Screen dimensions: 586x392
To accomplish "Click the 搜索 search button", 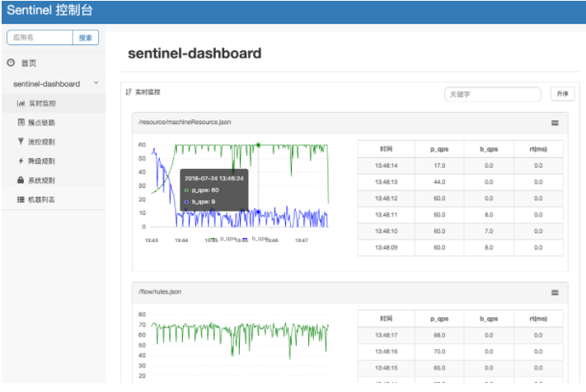I will [86, 37].
